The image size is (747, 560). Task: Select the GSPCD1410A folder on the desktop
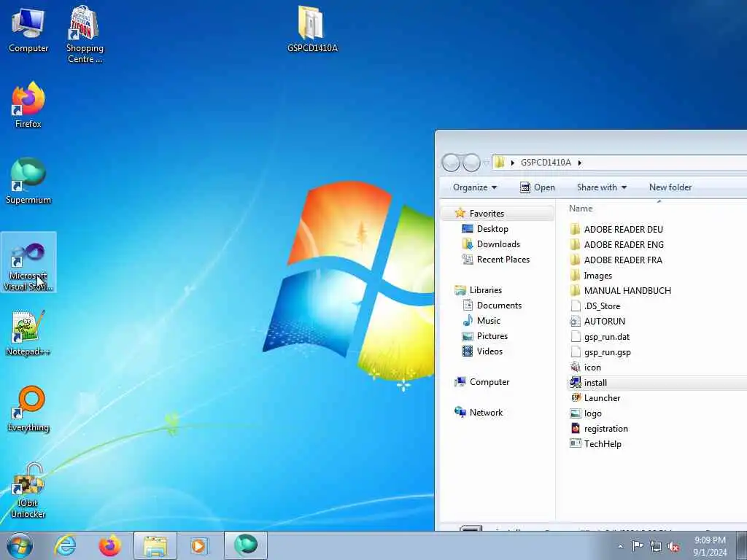[312, 29]
